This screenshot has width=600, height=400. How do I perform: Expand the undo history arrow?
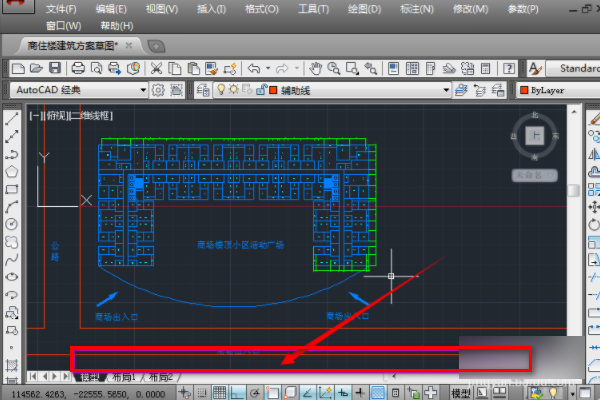(x=268, y=69)
